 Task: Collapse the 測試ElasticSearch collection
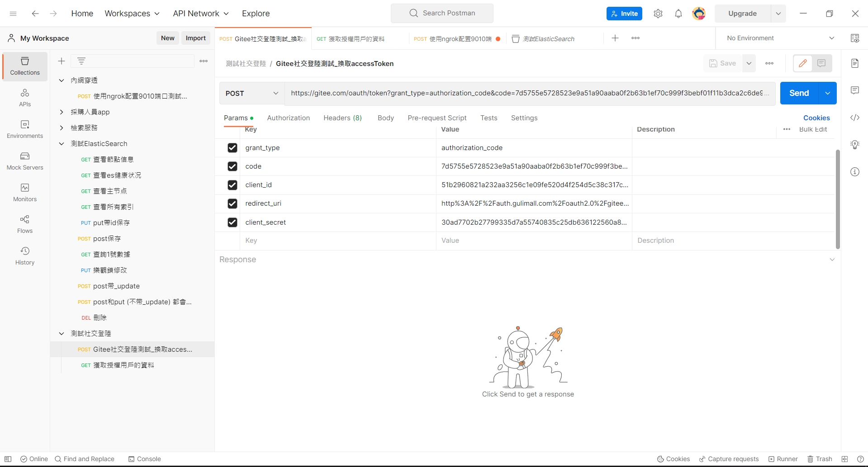pyautogui.click(x=62, y=144)
